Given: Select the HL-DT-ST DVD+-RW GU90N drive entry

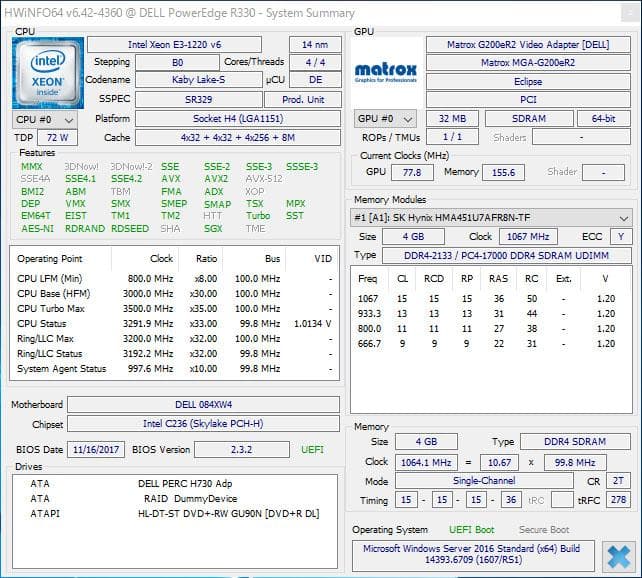Looking at the screenshot, I should point(228,514).
